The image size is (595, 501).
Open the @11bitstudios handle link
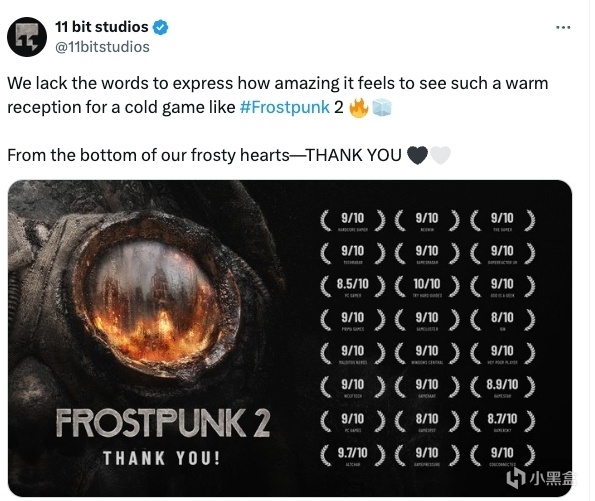[102, 47]
